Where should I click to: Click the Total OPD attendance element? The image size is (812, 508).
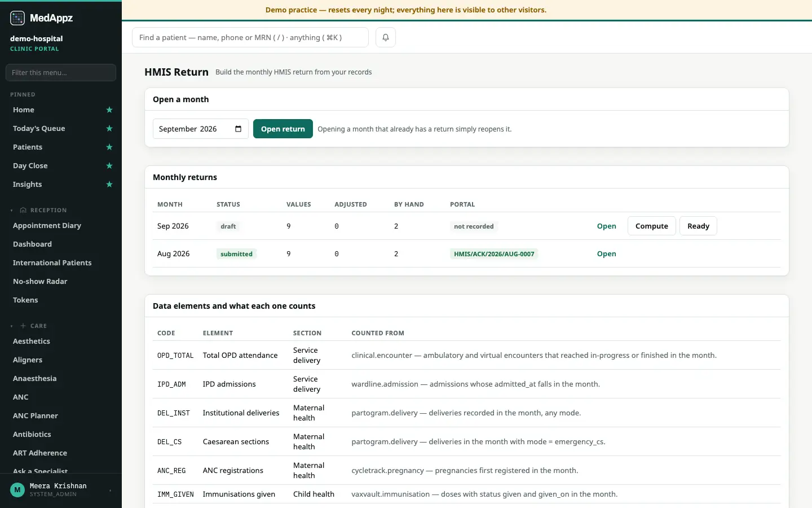point(240,356)
